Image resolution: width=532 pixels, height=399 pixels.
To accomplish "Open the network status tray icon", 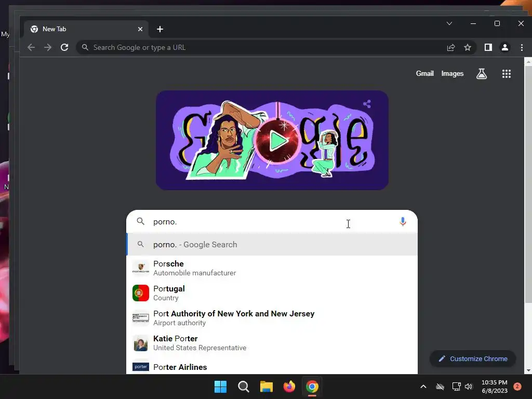I will pyautogui.click(x=456, y=387).
